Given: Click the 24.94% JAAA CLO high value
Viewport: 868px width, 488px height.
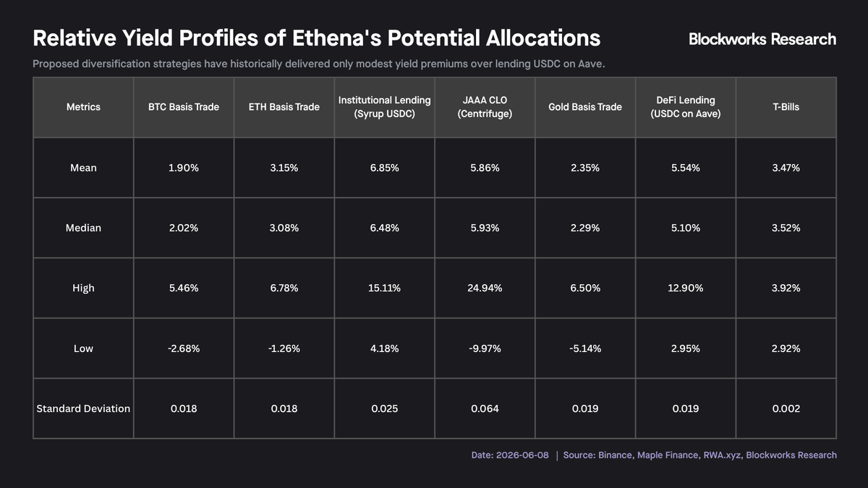Looking at the screenshot, I should click(x=485, y=288).
